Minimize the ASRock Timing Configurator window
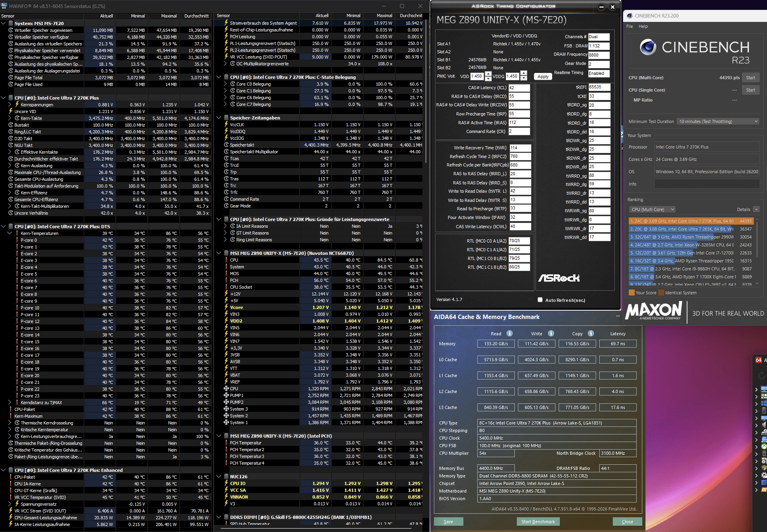The image size is (767, 532). (601, 7)
